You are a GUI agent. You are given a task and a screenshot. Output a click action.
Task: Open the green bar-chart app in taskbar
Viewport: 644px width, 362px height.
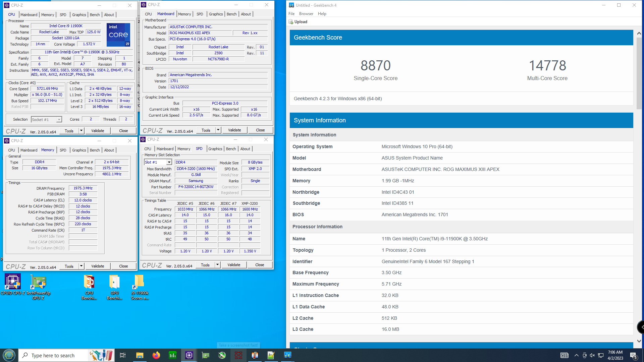pos(173,355)
